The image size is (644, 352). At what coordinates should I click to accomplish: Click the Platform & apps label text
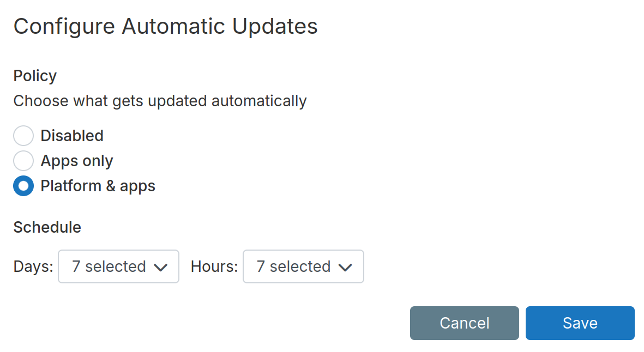point(98,186)
